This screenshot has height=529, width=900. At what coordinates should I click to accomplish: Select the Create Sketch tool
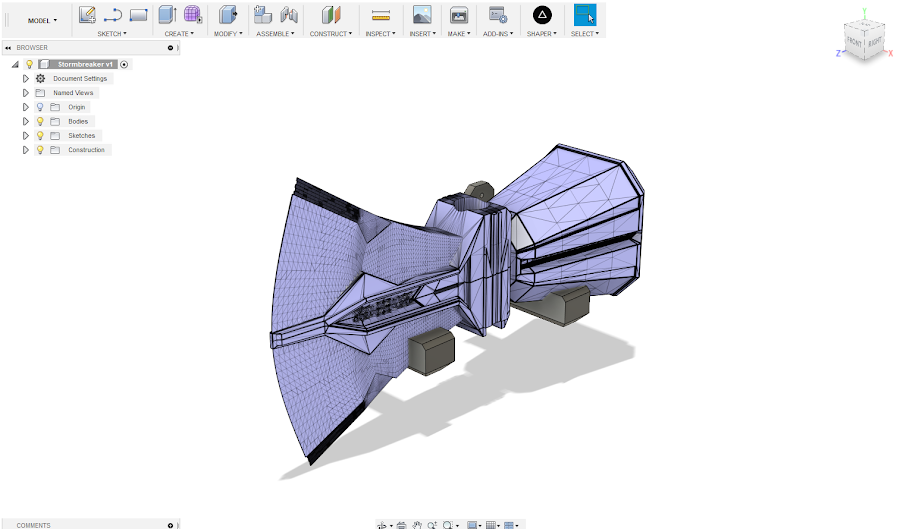click(87, 15)
